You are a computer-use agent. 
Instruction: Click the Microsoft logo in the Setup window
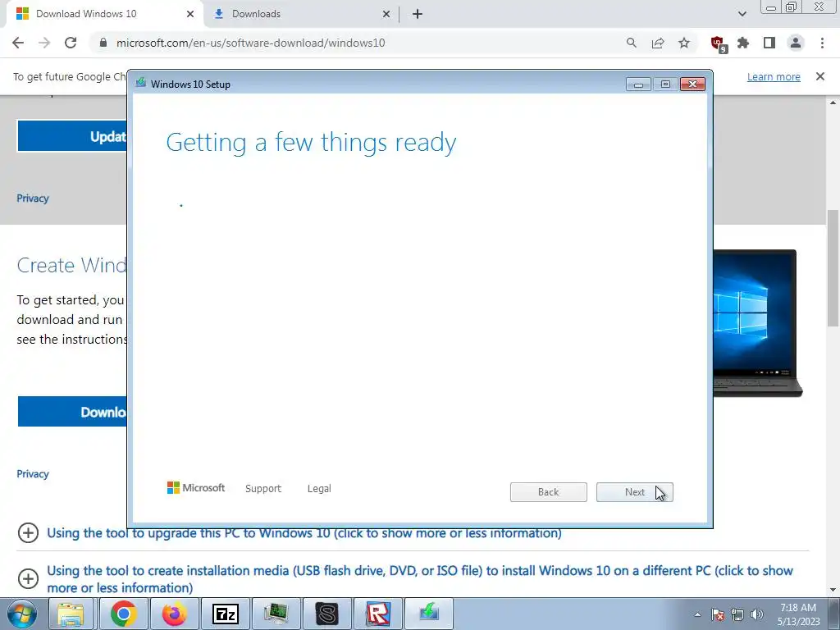(196, 488)
